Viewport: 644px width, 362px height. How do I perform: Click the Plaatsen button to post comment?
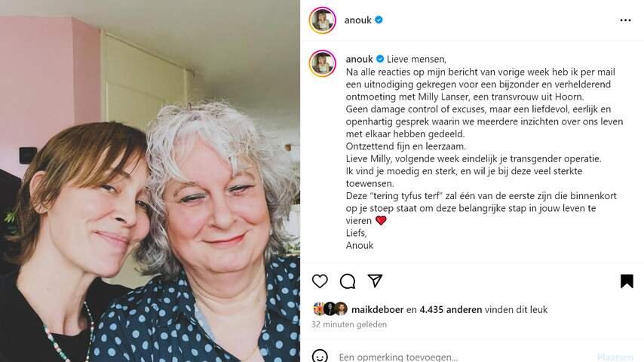[615, 357]
